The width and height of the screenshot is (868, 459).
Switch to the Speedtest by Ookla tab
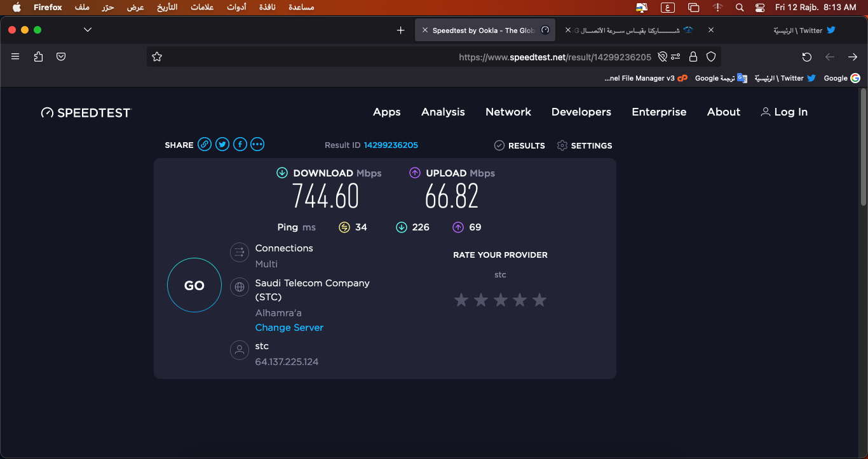485,30
